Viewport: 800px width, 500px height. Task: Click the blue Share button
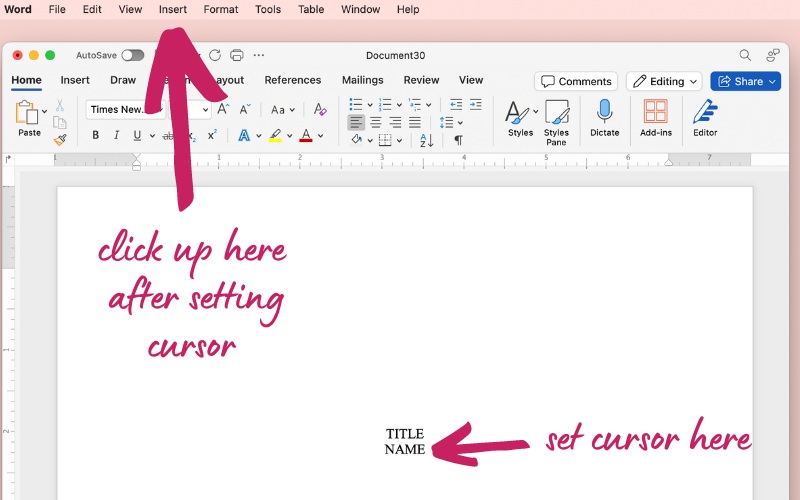click(x=745, y=81)
